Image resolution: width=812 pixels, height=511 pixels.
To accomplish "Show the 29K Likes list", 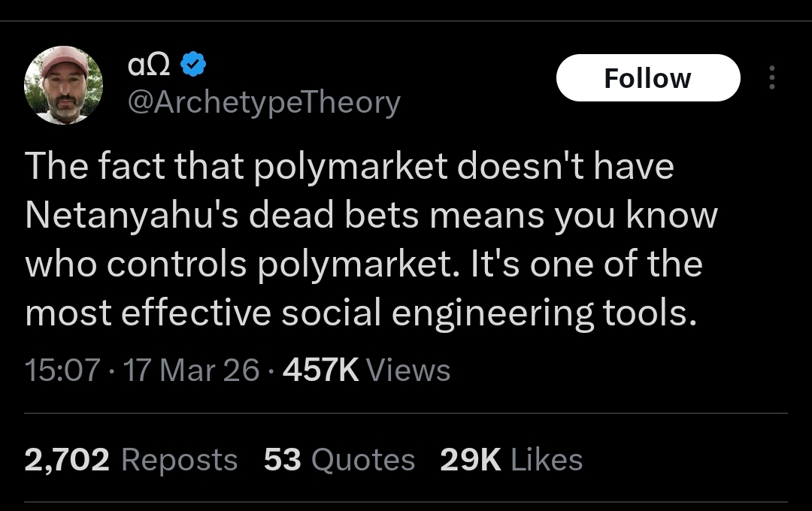I will [x=511, y=460].
